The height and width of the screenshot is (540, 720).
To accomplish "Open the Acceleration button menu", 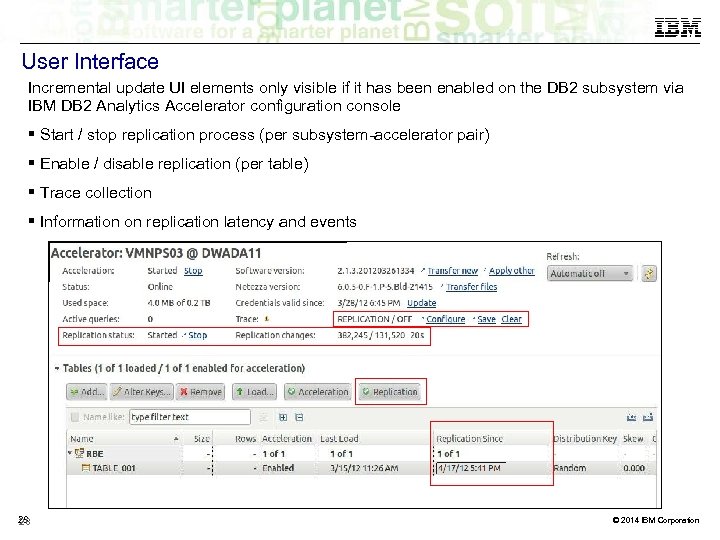I will [x=318, y=392].
